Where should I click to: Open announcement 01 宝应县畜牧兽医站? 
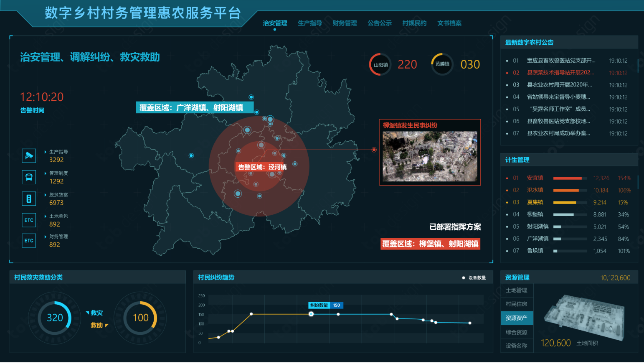pyautogui.click(x=567, y=61)
